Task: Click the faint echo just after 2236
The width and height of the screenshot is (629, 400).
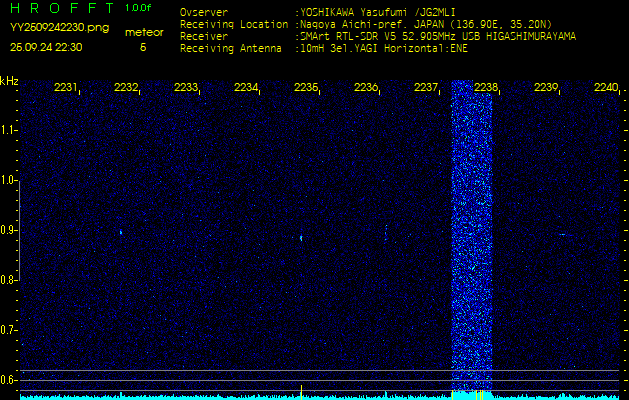Action: (x=386, y=233)
